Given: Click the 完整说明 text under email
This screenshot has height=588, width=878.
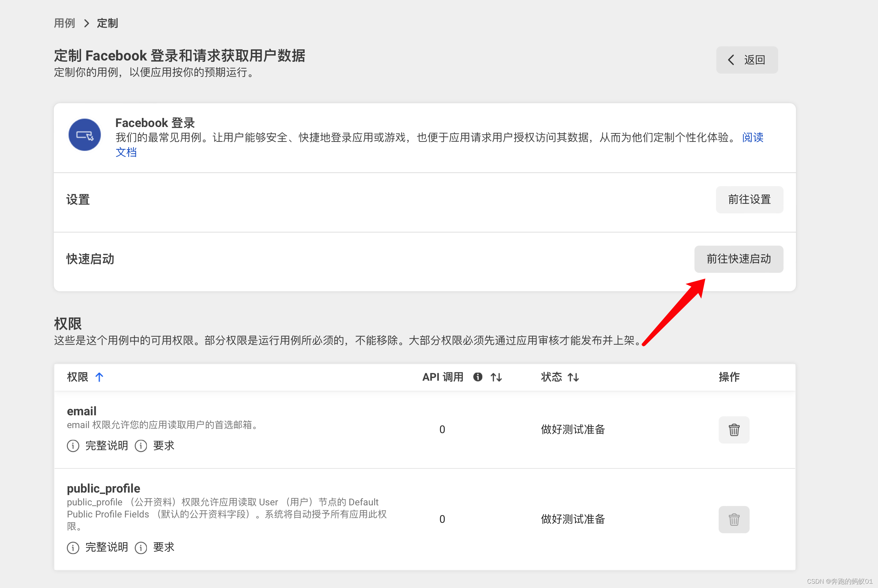Looking at the screenshot, I should (x=107, y=446).
